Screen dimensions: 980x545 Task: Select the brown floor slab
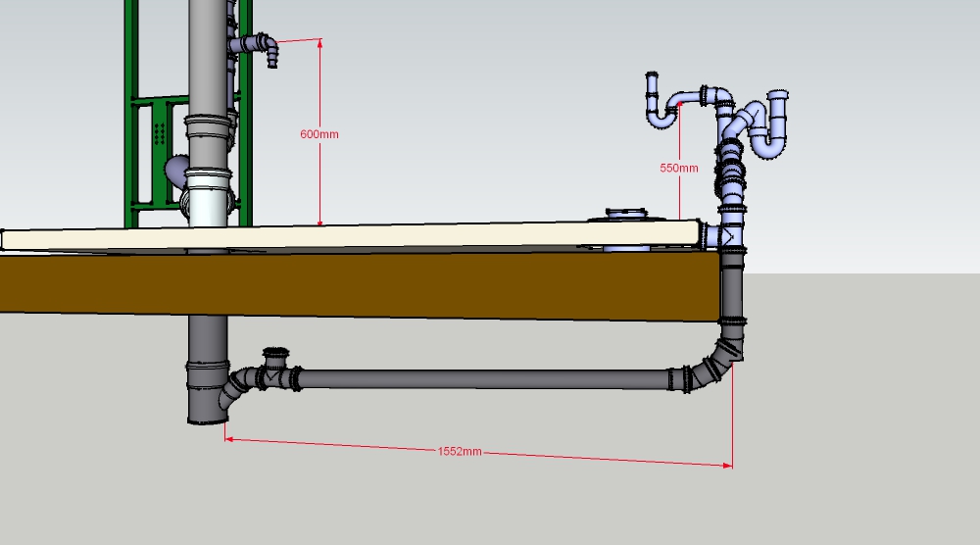click(360, 285)
